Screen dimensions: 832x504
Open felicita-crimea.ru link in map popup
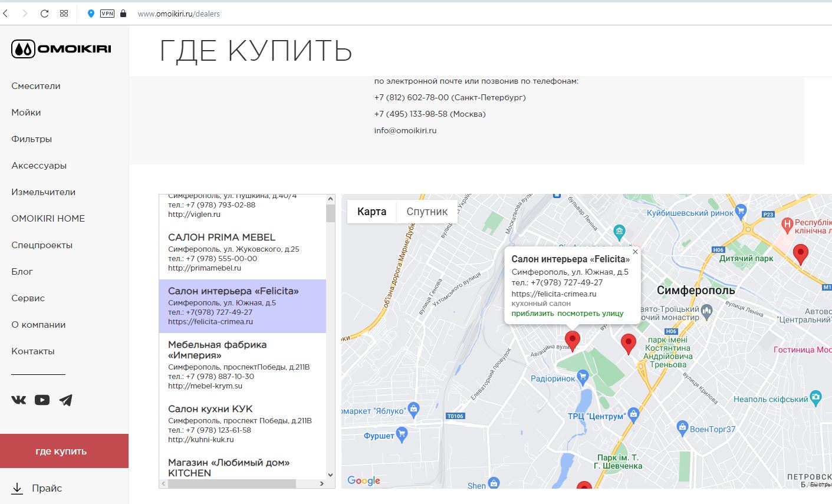click(x=554, y=294)
